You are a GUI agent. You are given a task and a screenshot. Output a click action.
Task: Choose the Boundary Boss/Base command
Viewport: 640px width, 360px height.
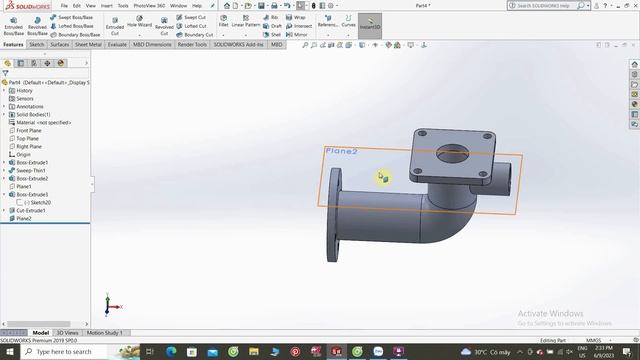click(75, 35)
